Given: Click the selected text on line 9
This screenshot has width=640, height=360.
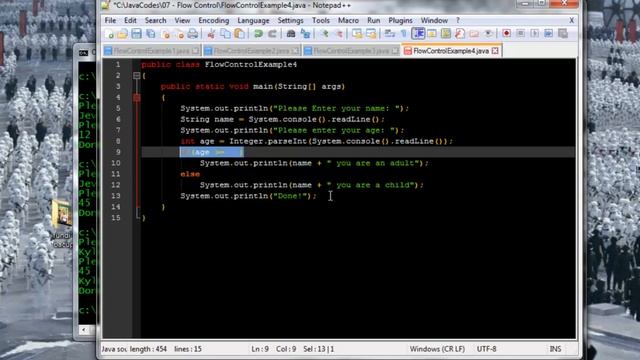Looking at the screenshot, I should (x=211, y=152).
